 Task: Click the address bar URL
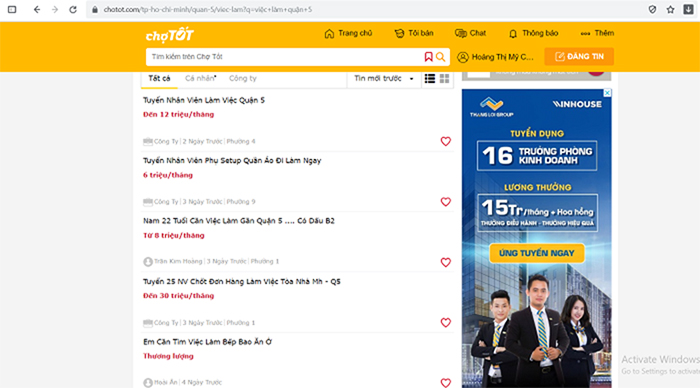[208, 9]
